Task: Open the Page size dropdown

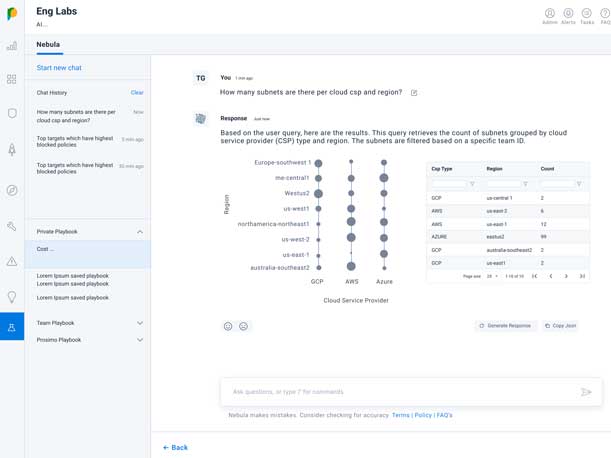Action: 492,276
